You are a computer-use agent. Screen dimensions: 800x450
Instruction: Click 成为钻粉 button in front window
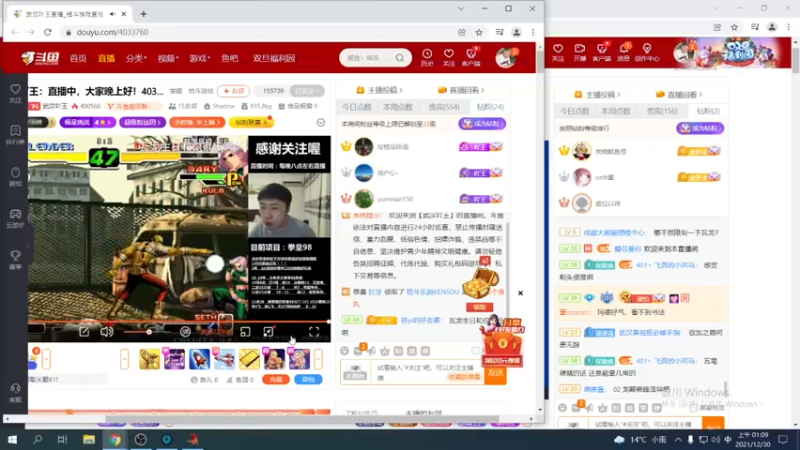click(x=482, y=124)
